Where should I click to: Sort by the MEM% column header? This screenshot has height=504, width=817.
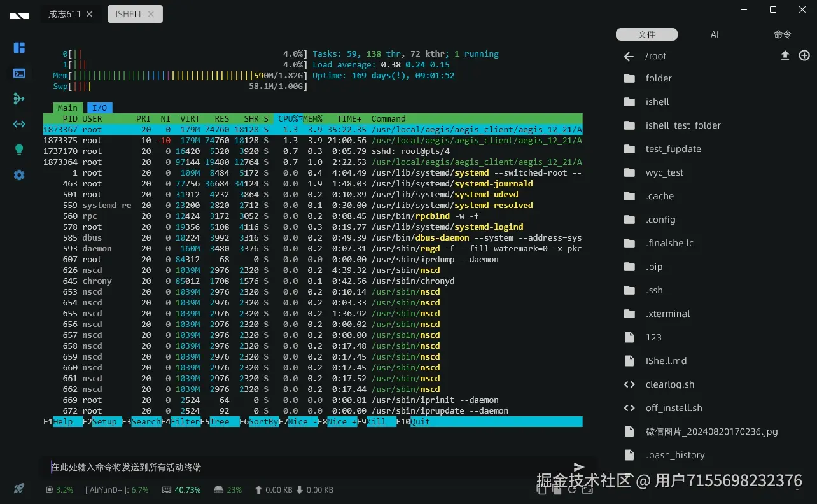coord(312,119)
